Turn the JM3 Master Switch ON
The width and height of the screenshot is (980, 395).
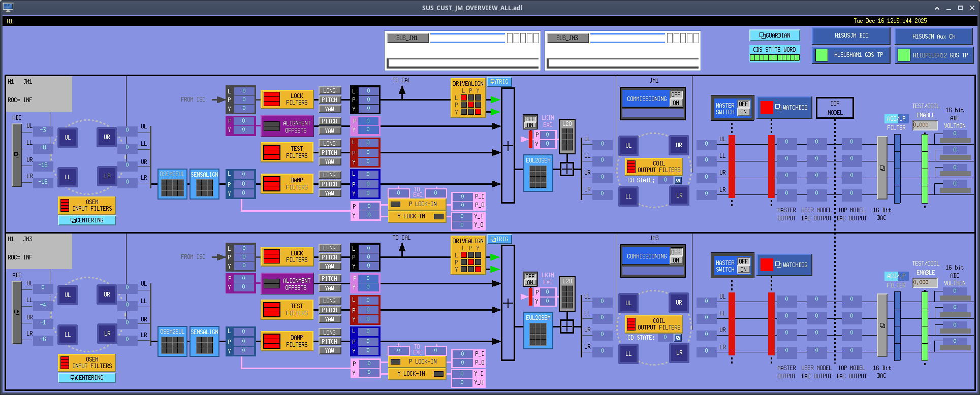coord(743,270)
